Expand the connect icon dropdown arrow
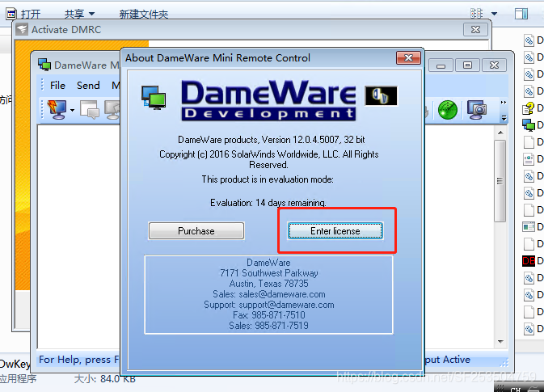The width and height of the screenshot is (544, 392). [x=72, y=110]
